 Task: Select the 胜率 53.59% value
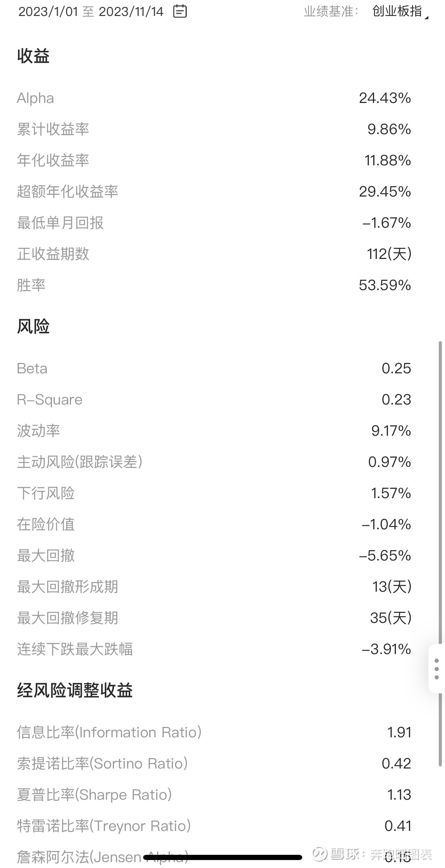385,285
